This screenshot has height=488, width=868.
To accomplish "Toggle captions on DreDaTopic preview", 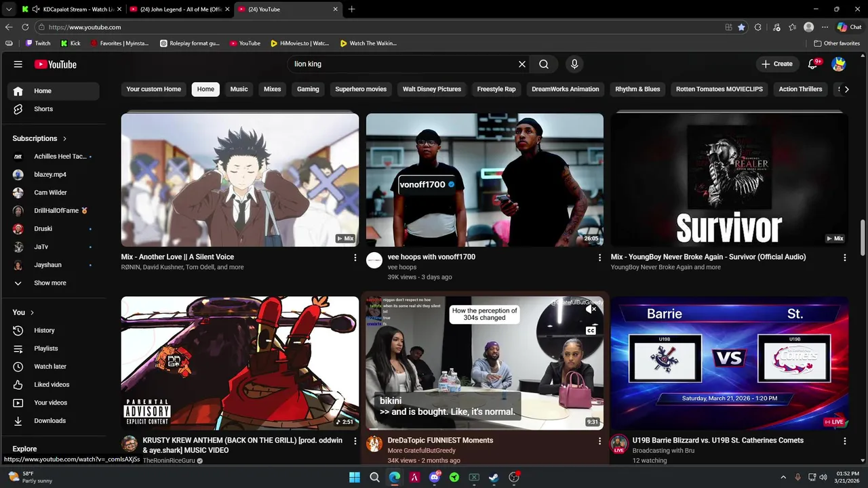I will 591,331.
